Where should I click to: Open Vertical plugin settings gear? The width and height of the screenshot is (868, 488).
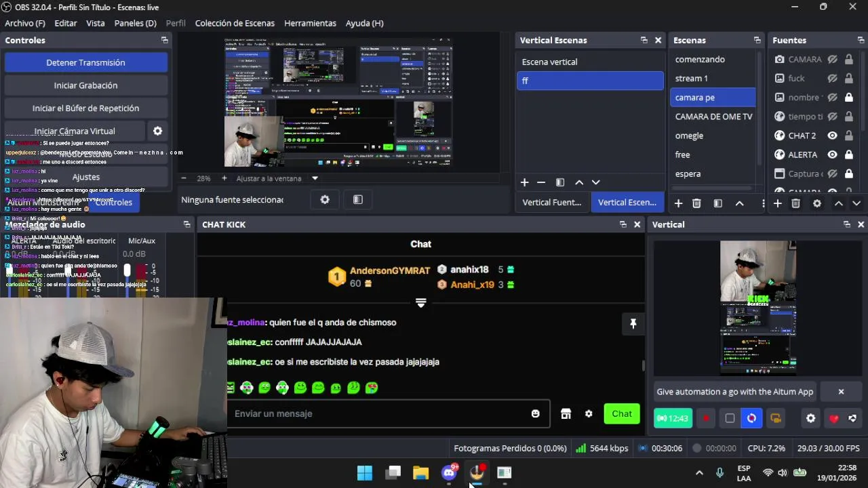tap(811, 418)
